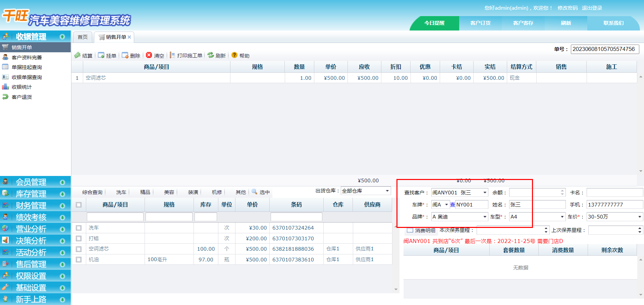Close the 销售开单 tab
Screen dimensions: 644x305
click(129, 37)
